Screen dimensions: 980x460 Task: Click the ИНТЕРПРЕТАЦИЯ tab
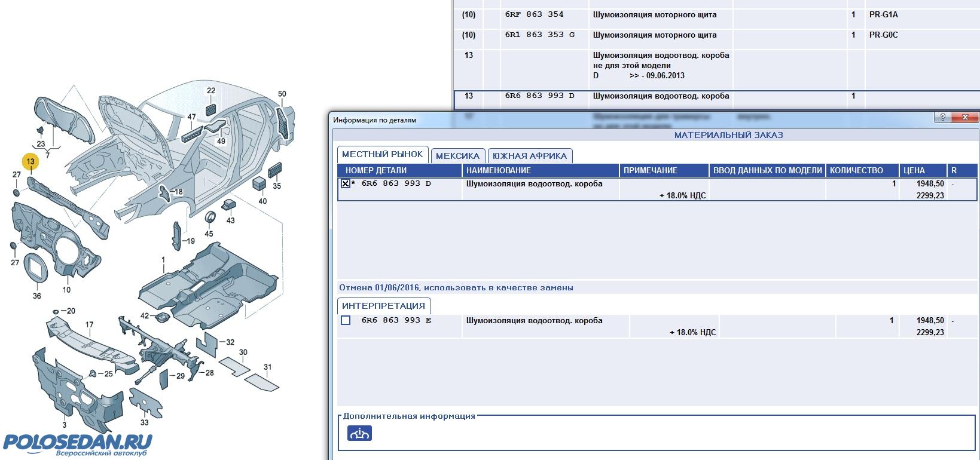pos(383,306)
